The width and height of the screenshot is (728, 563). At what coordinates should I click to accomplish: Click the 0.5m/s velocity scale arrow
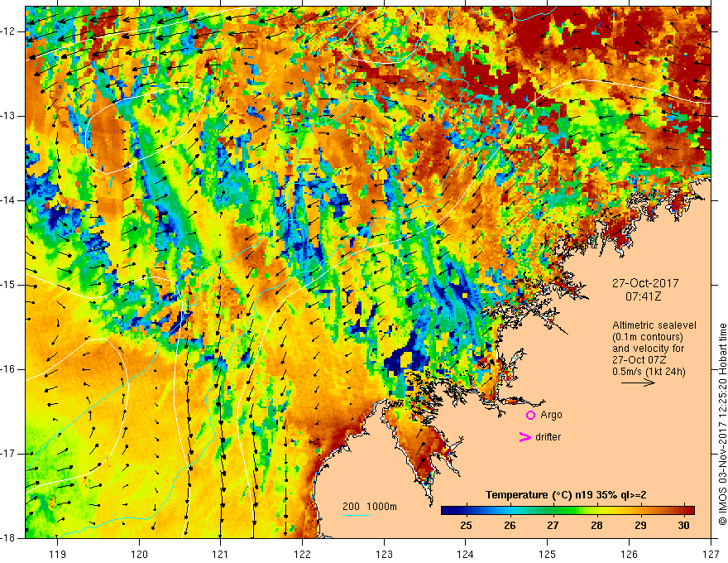638,383
